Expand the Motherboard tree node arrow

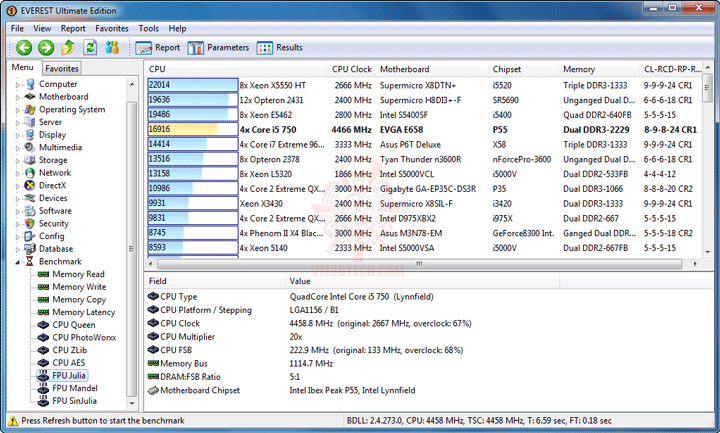17,97
